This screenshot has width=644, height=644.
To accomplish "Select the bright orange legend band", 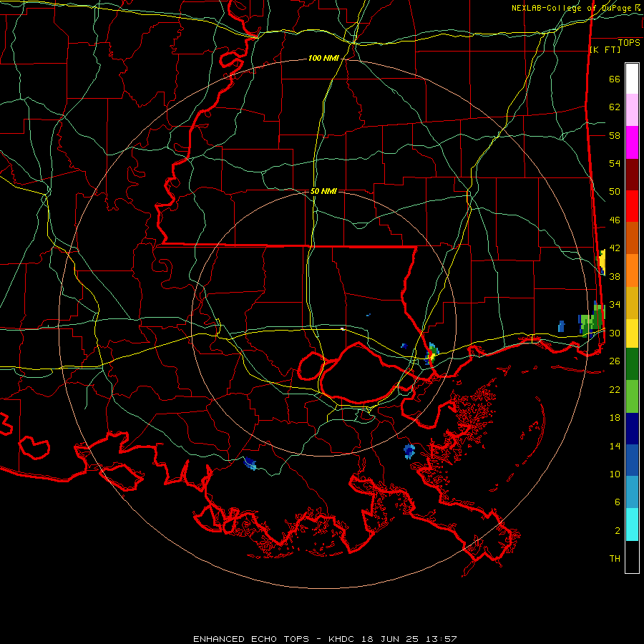I will click(x=632, y=270).
